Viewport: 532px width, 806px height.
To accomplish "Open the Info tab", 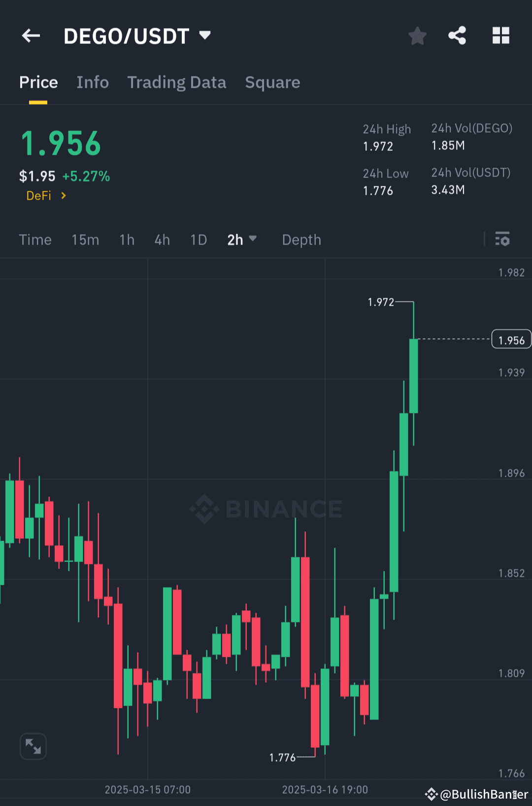I will click(93, 82).
